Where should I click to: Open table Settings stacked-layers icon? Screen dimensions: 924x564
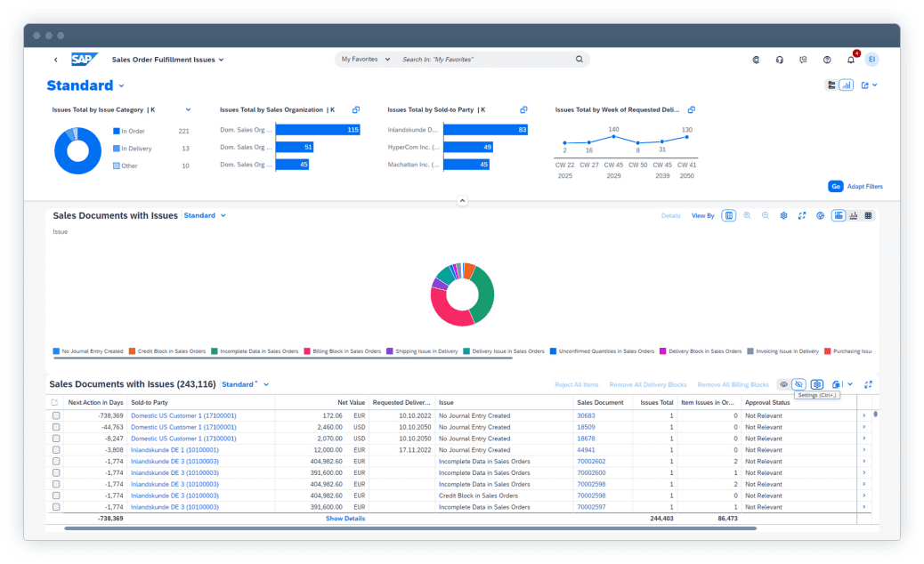pos(816,384)
